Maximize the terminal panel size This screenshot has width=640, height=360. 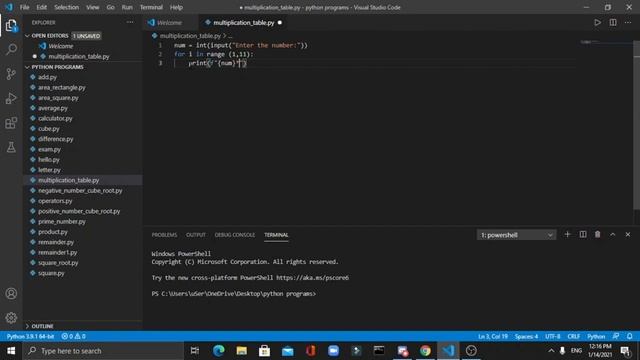pos(612,234)
